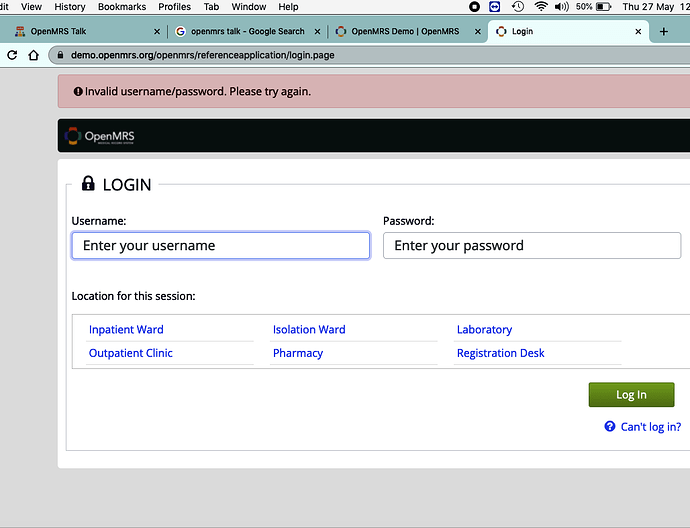Click the help icon beside Can't log in
Viewport: 690px width, 528px height.
[x=609, y=426]
